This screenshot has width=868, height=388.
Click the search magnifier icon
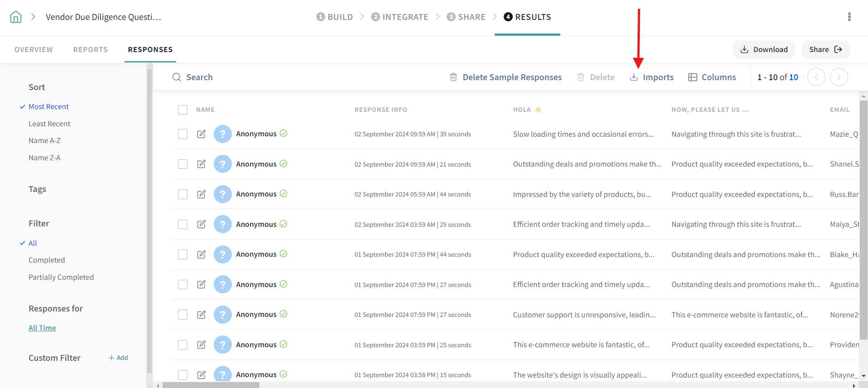(x=177, y=77)
